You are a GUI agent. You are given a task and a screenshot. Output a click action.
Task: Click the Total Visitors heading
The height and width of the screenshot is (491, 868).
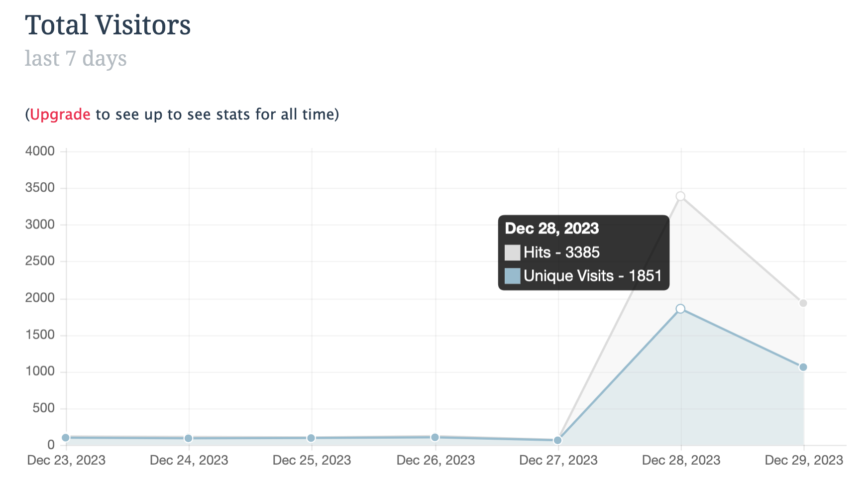108,25
